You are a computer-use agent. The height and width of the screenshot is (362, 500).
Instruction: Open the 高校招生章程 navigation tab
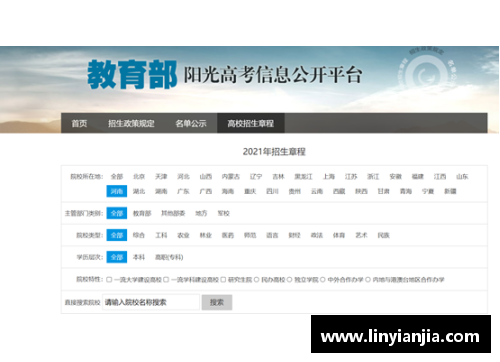(x=251, y=123)
